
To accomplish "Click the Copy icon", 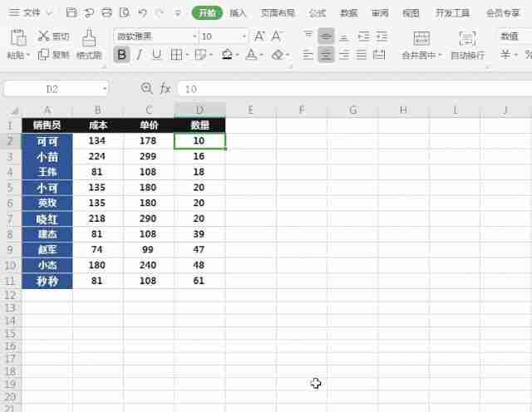I will [43, 54].
